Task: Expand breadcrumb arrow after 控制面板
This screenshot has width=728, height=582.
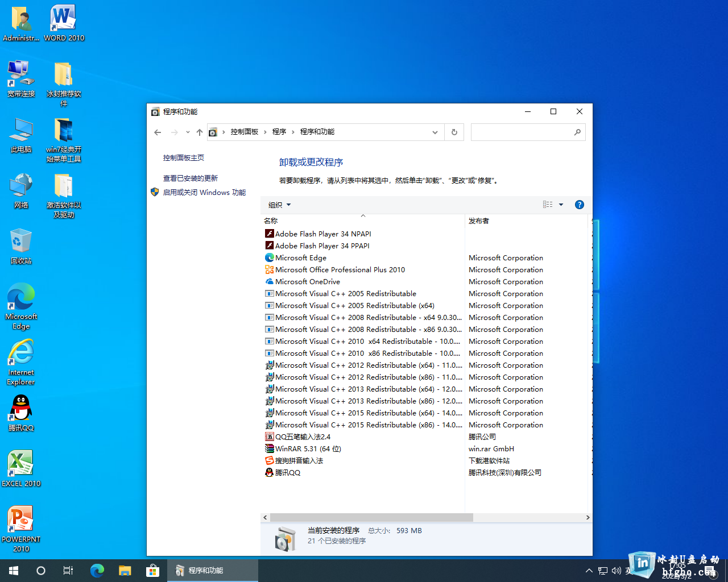Action: (265, 132)
